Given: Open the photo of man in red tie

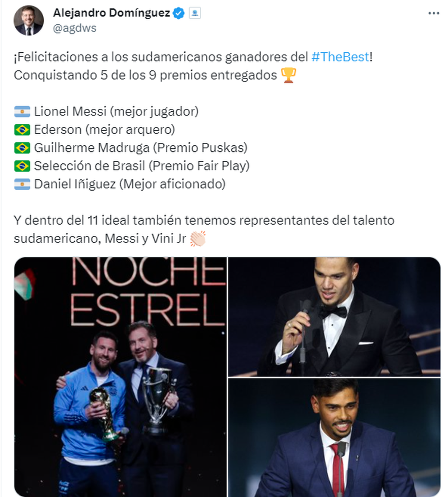Looking at the screenshot, I should pos(334,438).
